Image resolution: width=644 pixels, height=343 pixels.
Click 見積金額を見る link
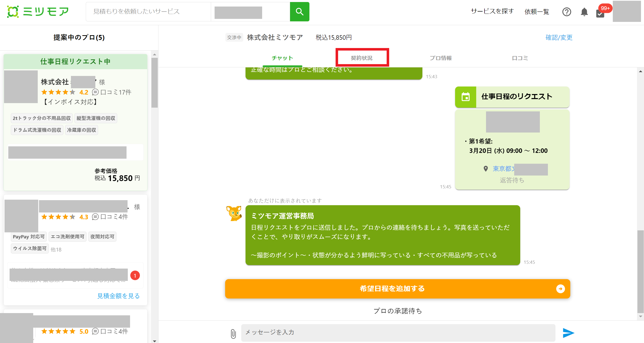118,296
